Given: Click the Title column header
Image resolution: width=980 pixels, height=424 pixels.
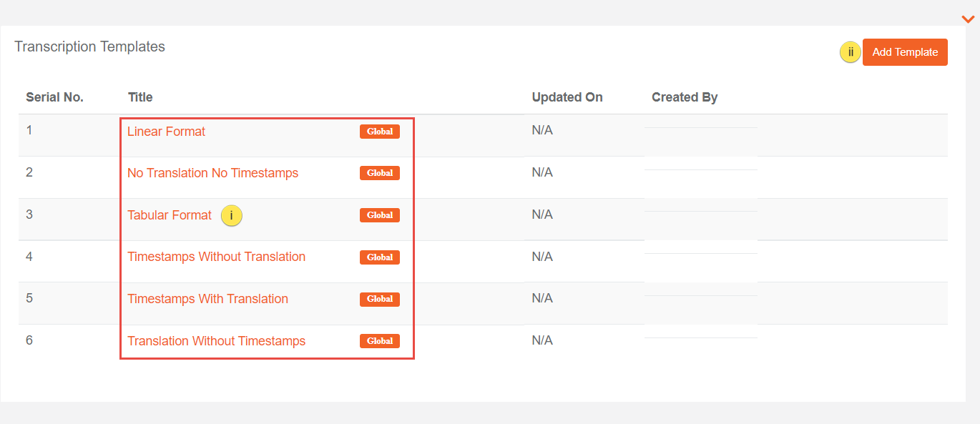Looking at the screenshot, I should (140, 97).
